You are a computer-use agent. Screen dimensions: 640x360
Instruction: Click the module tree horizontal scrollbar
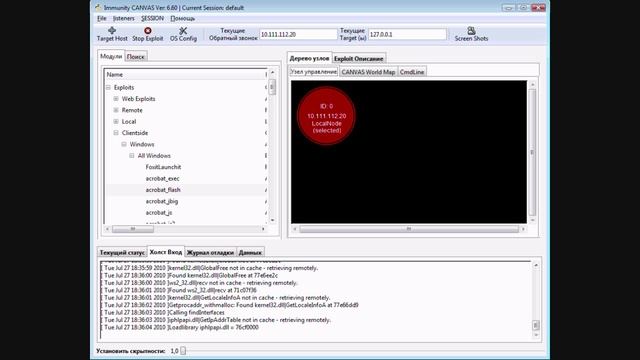(133, 229)
